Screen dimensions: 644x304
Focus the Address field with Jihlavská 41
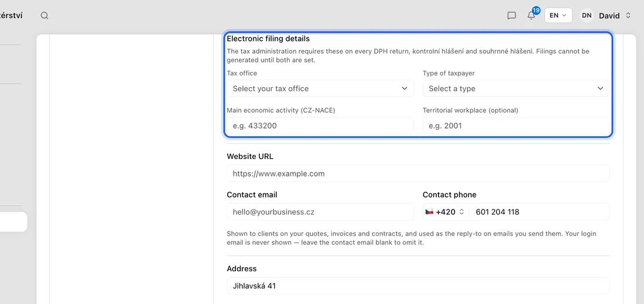[x=418, y=286]
